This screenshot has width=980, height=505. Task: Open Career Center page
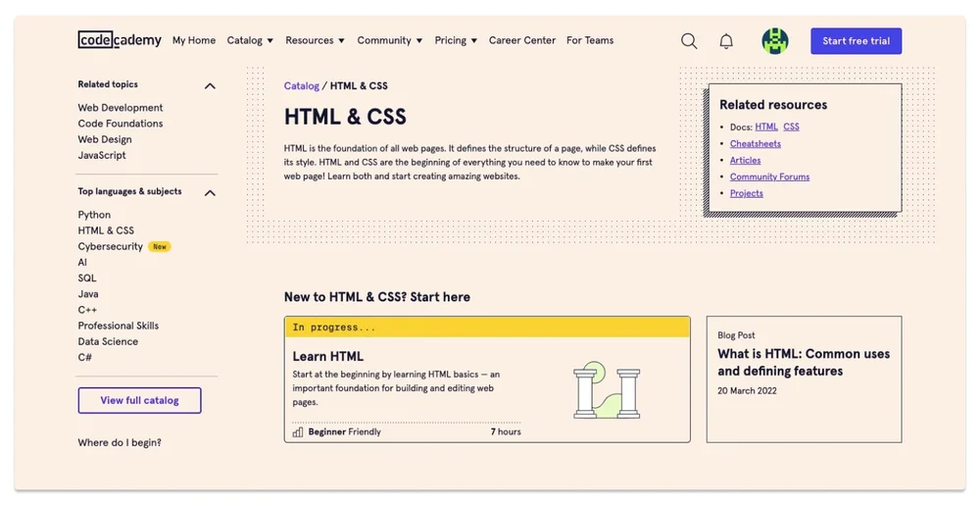coord(522,40)
